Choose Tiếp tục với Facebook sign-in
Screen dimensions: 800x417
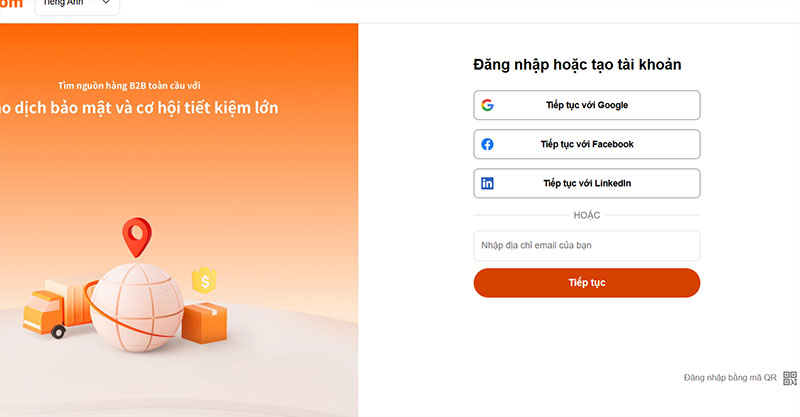pyautogui.click(x=587, y=144)
